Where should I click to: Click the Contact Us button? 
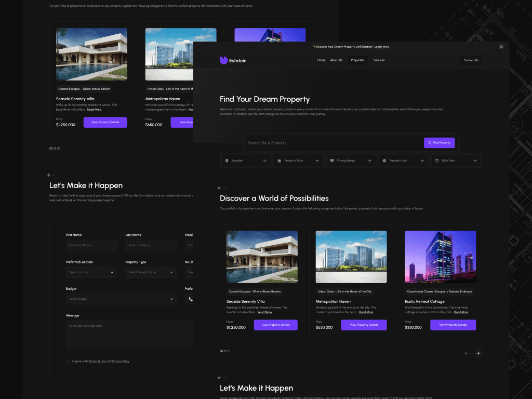point(471,60)
